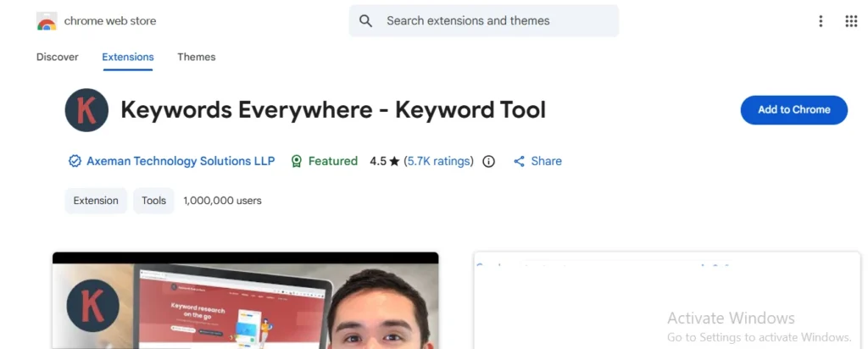Click the verified publisher badge icon
Viewport: 868px width, 349px height.
point(75,161)
